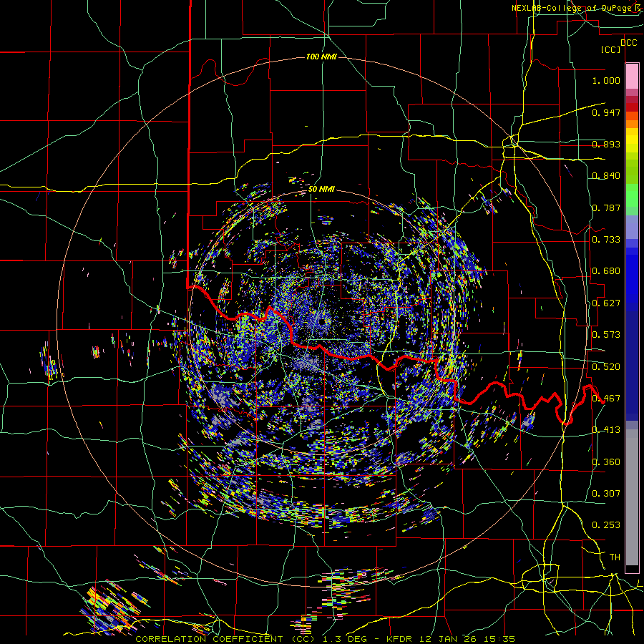Click the "100 NMI" range ring label

click(321, 57)
